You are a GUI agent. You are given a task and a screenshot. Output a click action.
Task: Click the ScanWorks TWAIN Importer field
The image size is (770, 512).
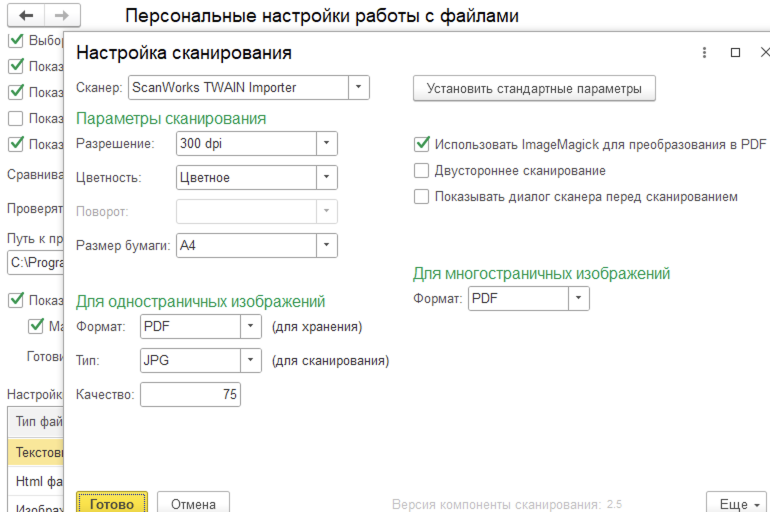pos(239,87)
